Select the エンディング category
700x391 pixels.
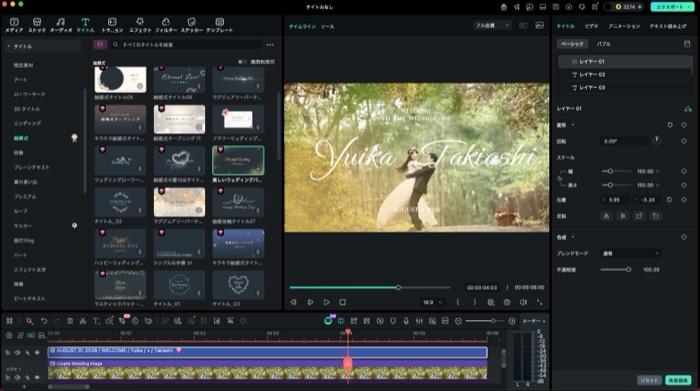pyautogui.click(x=27, y=123)
